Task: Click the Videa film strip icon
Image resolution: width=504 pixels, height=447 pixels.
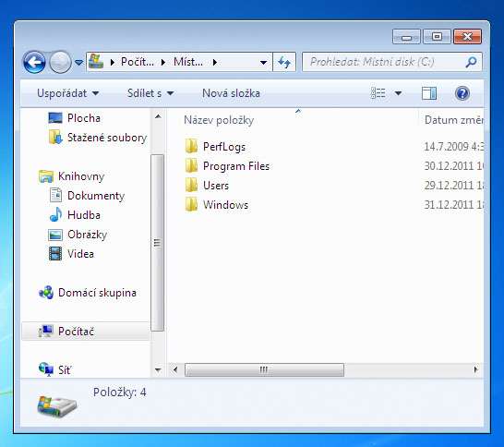Action: click(x=55, y=253)
